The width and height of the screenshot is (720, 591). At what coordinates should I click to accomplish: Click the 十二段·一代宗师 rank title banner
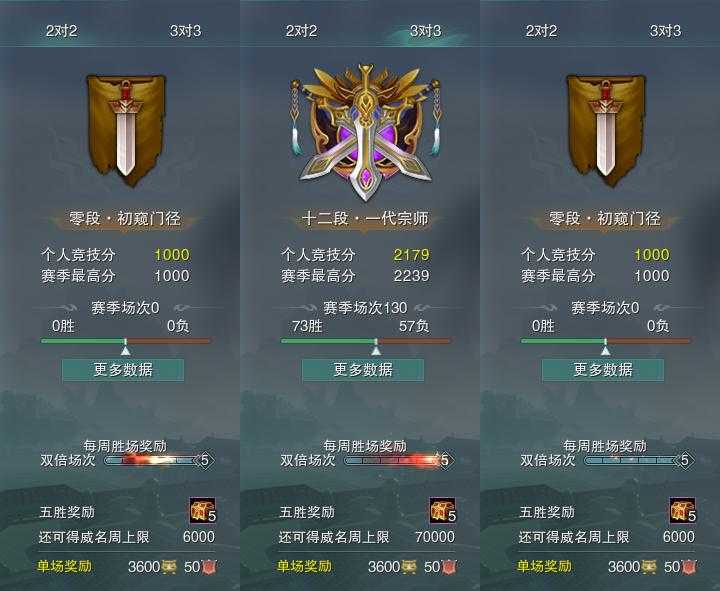[365, 219]
